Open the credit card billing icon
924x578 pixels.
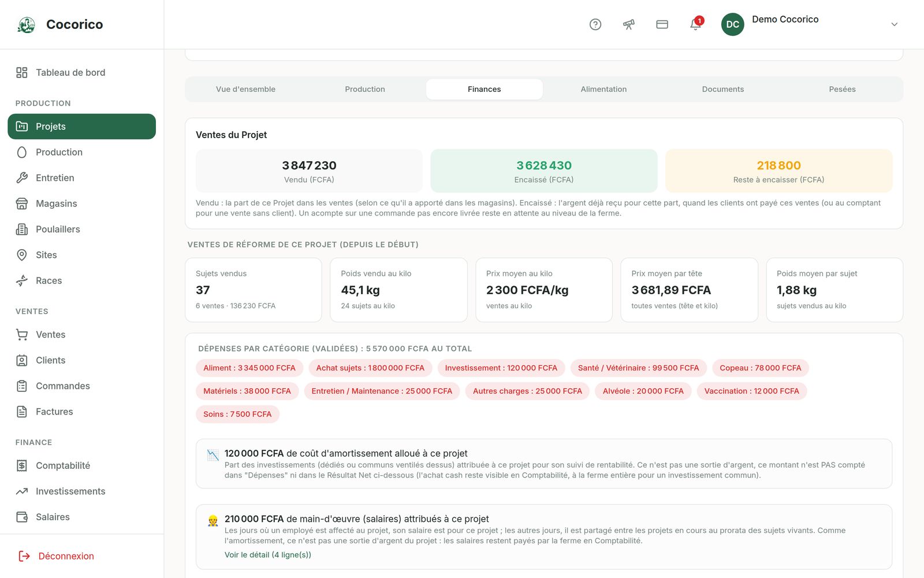662,24
